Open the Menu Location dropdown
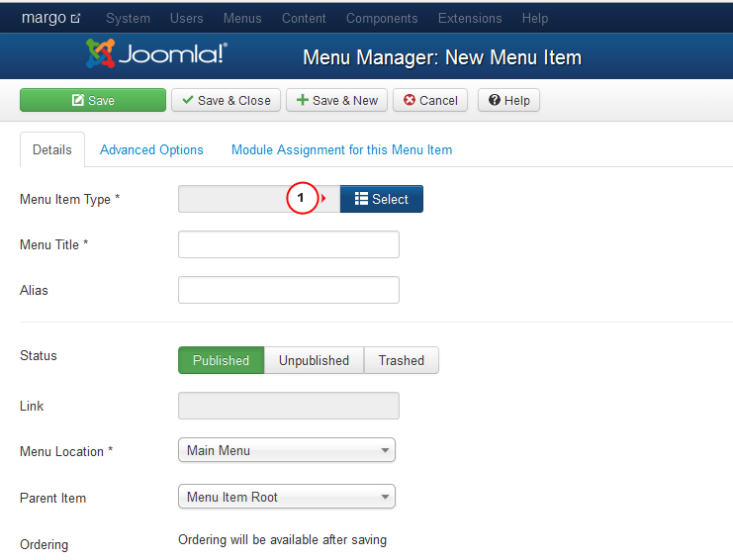 [287, 450]
